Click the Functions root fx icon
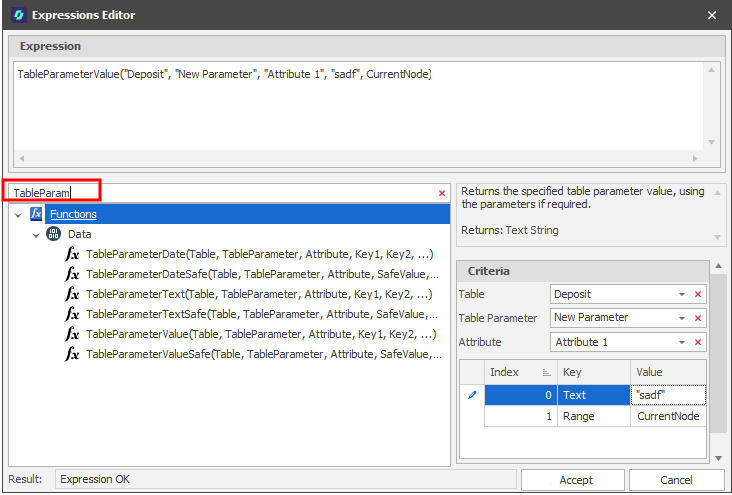The height and width of the screenshot is (495, 732). [x=37, y=214]
